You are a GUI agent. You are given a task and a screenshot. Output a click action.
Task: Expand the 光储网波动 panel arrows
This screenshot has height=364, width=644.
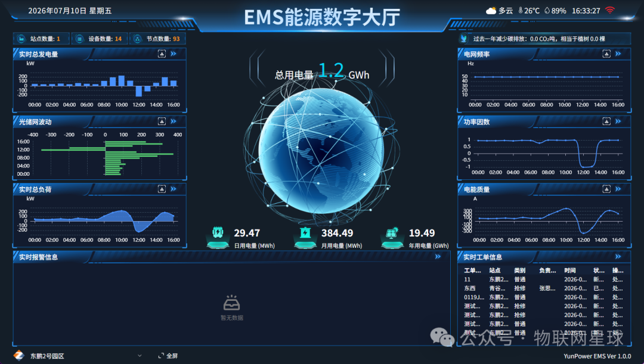[x=174, y=122]
